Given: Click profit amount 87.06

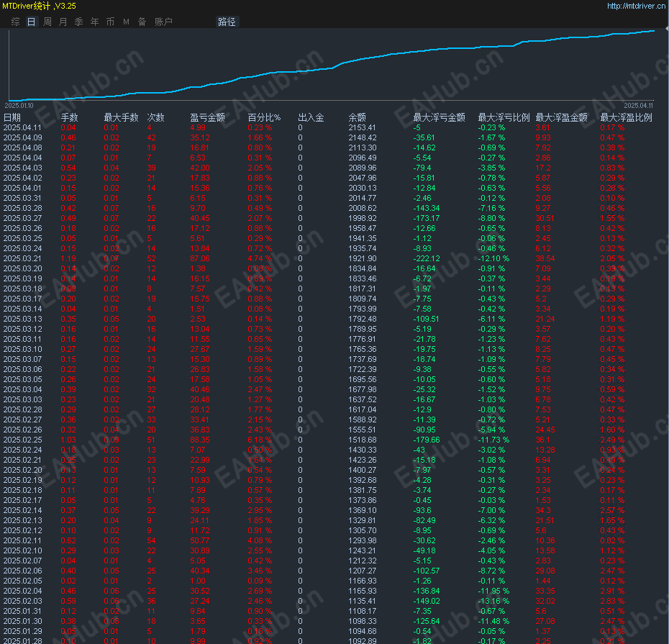Looking at the screenshot, I should click(200, 258).
